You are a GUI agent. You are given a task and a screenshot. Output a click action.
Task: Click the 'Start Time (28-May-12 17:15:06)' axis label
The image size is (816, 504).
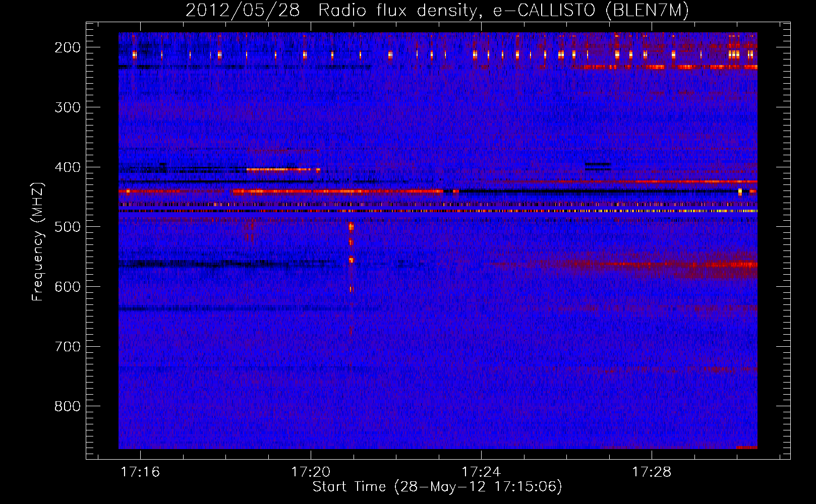tap(437, 487)
